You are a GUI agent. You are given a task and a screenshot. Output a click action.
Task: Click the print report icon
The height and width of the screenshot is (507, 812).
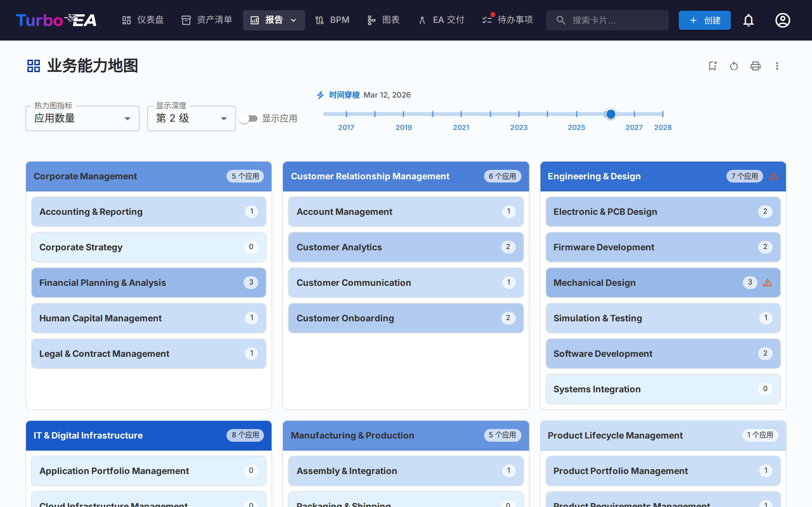[755, 66]
